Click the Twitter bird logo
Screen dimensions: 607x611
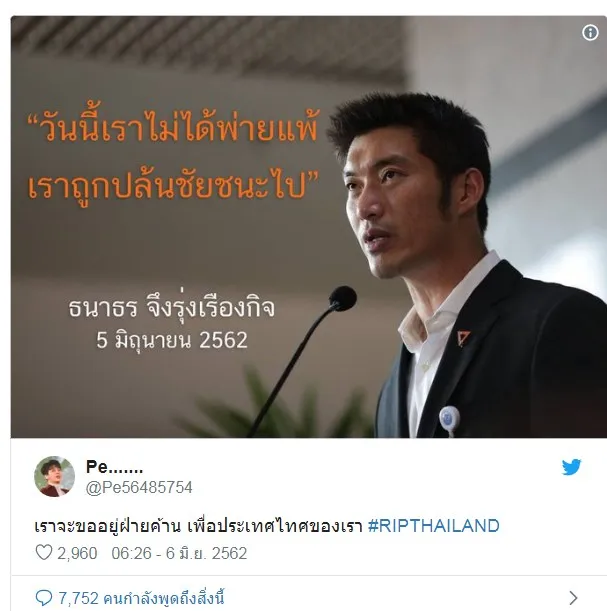coord(571,467)
